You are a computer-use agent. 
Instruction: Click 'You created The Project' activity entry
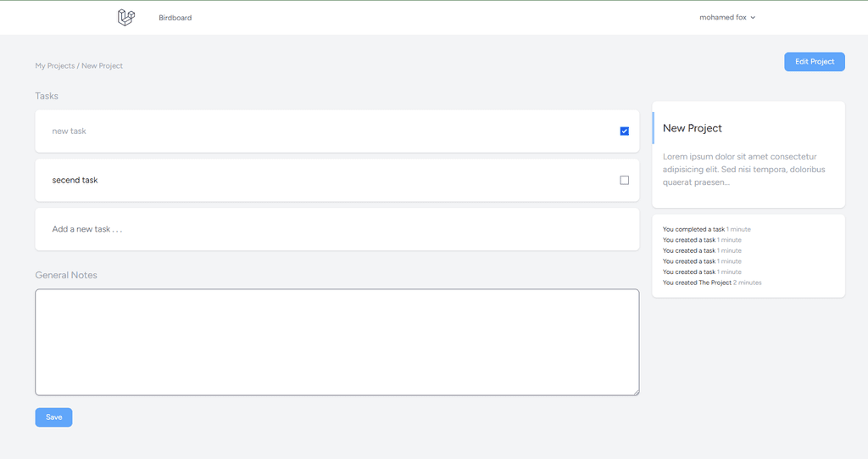pos(712,283)
